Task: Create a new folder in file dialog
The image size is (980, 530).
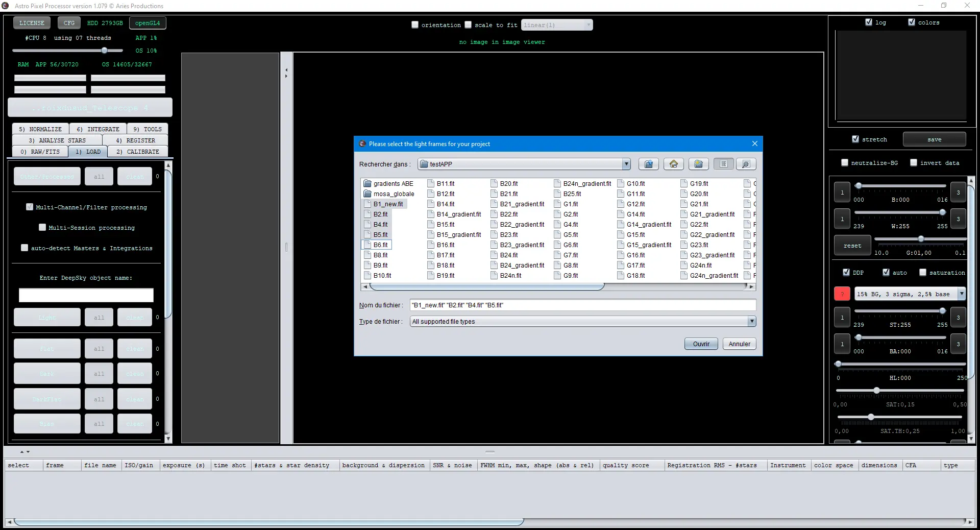Action: point(699,164)
